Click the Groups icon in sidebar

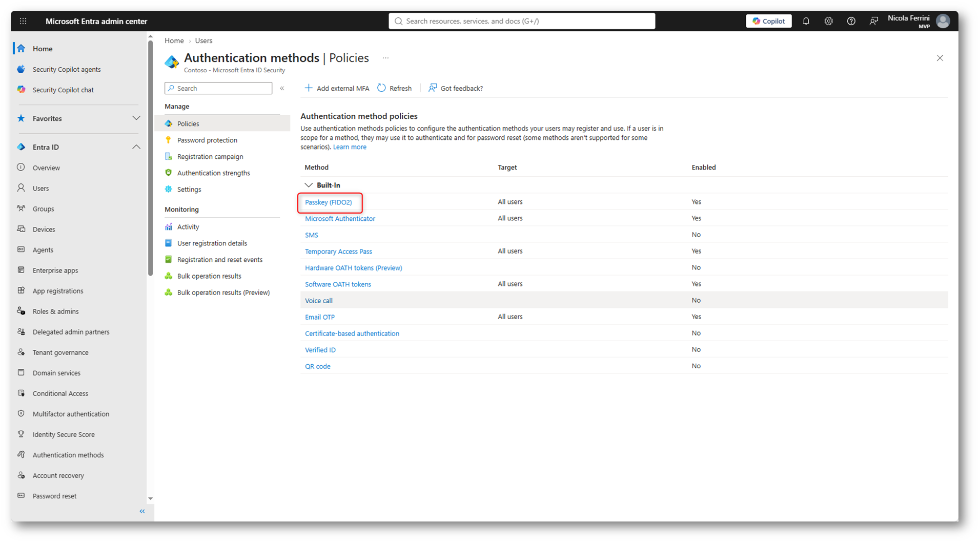(21, 208)
